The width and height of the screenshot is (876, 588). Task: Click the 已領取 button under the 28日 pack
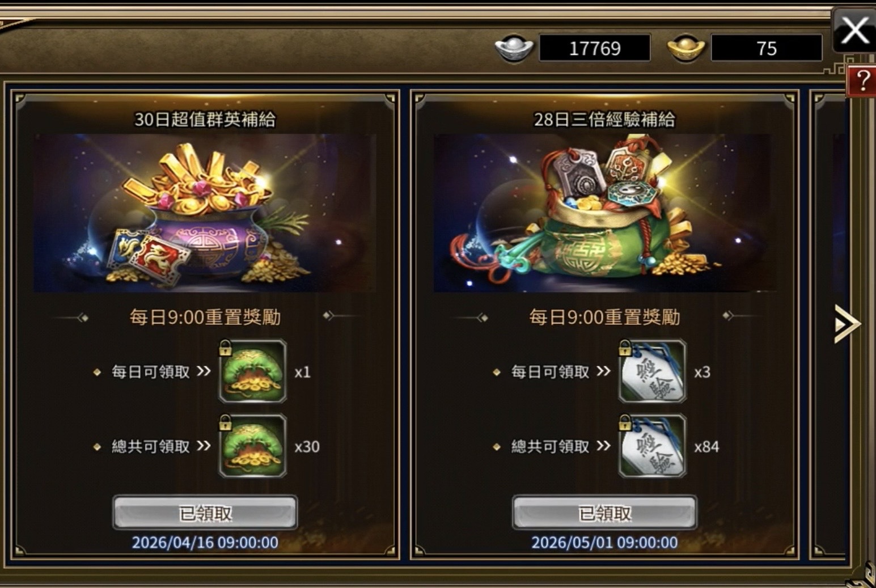pos(604,513)
